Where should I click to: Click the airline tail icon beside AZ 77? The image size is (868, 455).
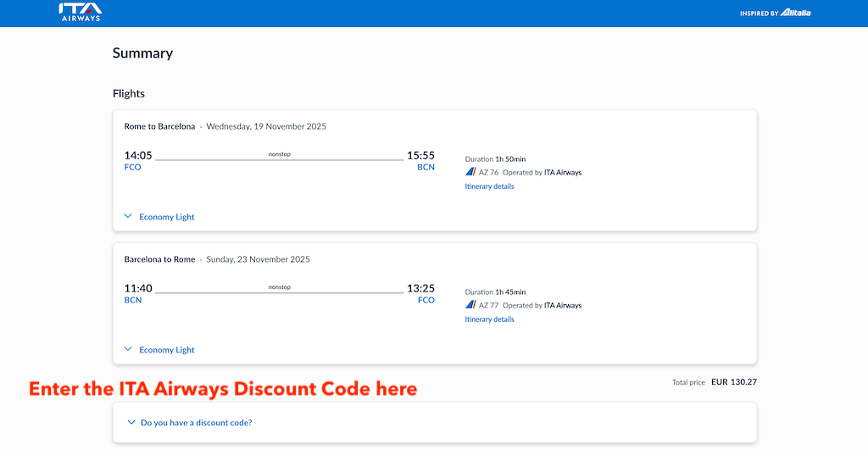[x=470, y=305]
